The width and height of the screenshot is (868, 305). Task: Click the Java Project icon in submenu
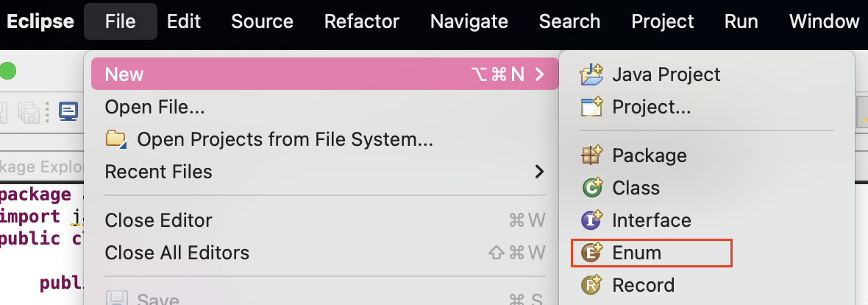pos(591,74)
